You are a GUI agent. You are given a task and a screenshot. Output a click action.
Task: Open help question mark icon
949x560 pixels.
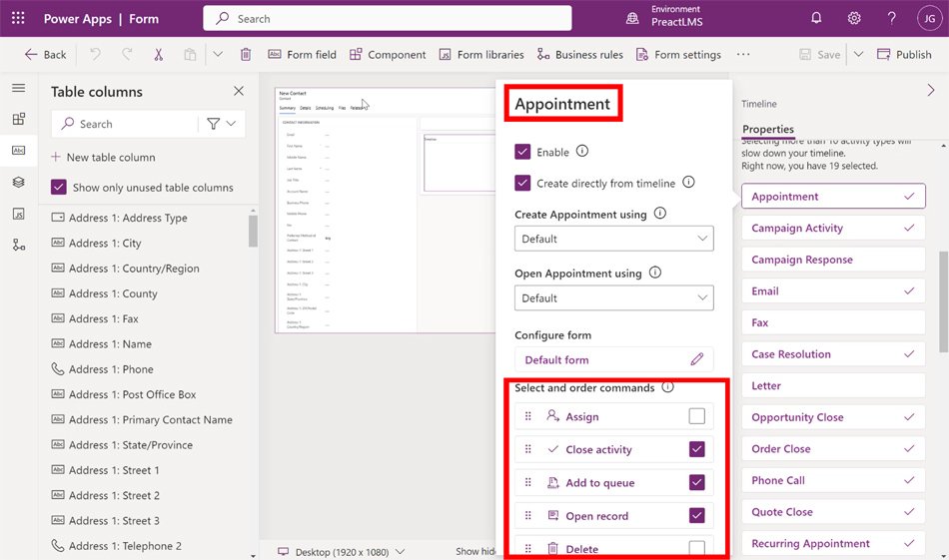[x=891, y=18]
